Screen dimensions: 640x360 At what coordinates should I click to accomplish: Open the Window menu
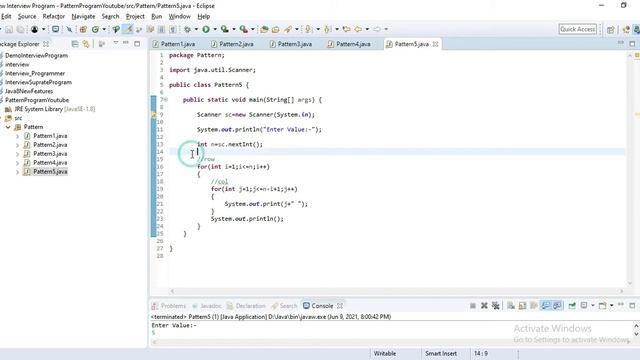pos(179,16)
